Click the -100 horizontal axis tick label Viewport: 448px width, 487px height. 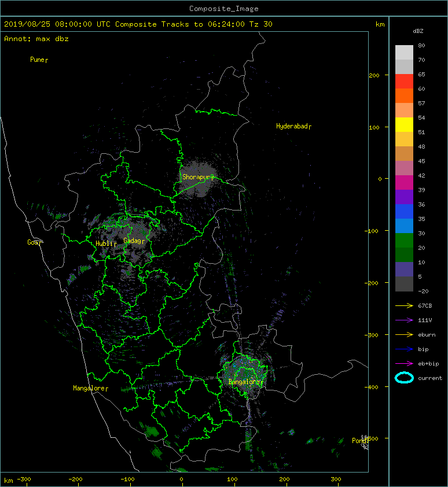128,479
